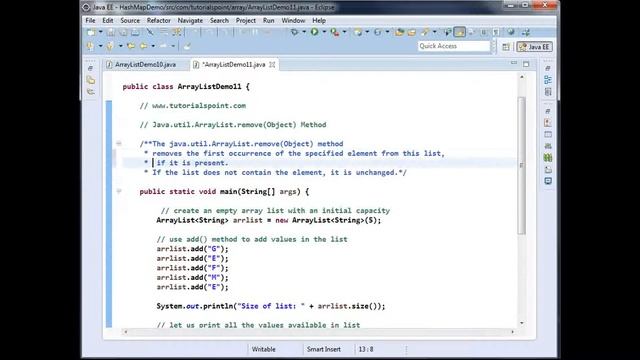Open the Help menu
Image resolution: width=640 pixels, height=360 pixels.
[x=319, y=20]
